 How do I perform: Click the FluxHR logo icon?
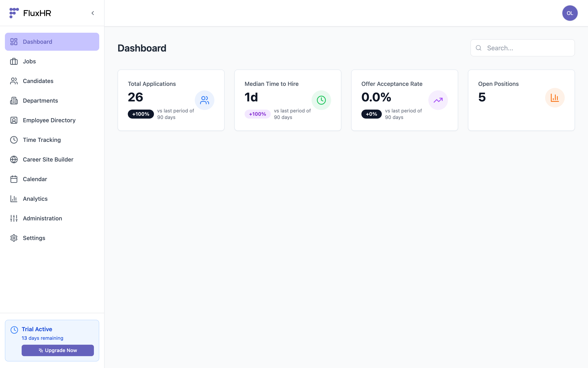point(14,13)
